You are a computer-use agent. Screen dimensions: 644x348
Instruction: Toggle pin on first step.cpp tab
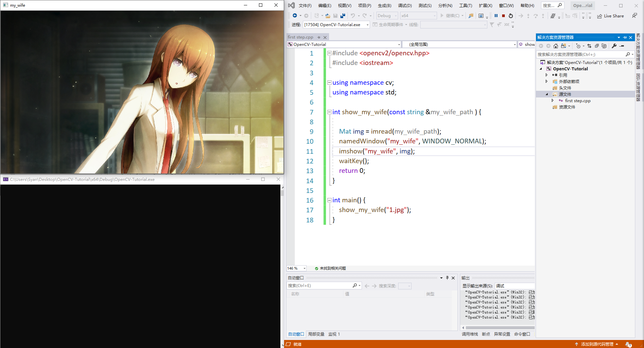pos(319,38)
